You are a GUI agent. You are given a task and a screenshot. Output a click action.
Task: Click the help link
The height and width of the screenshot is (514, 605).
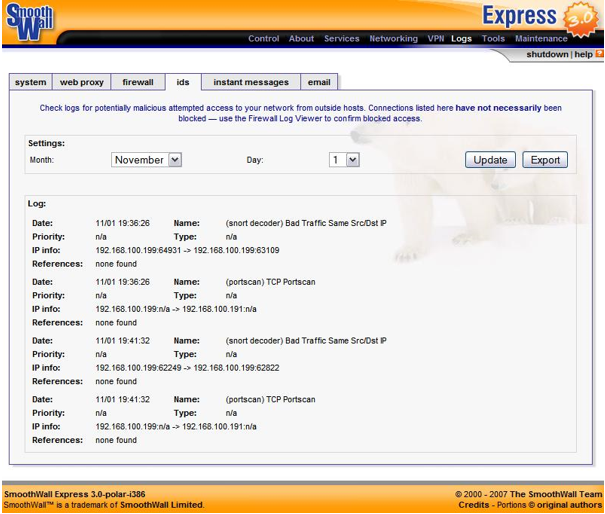(583, 55)
